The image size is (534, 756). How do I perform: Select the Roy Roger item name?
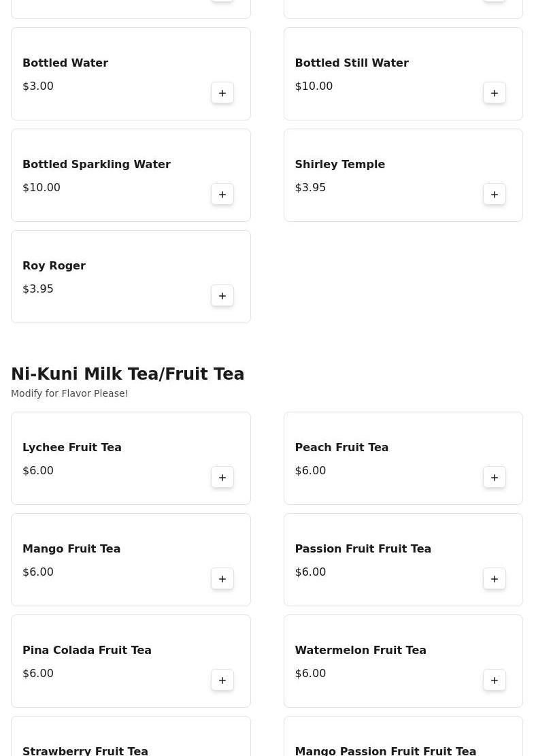click(x=54, y=266)
